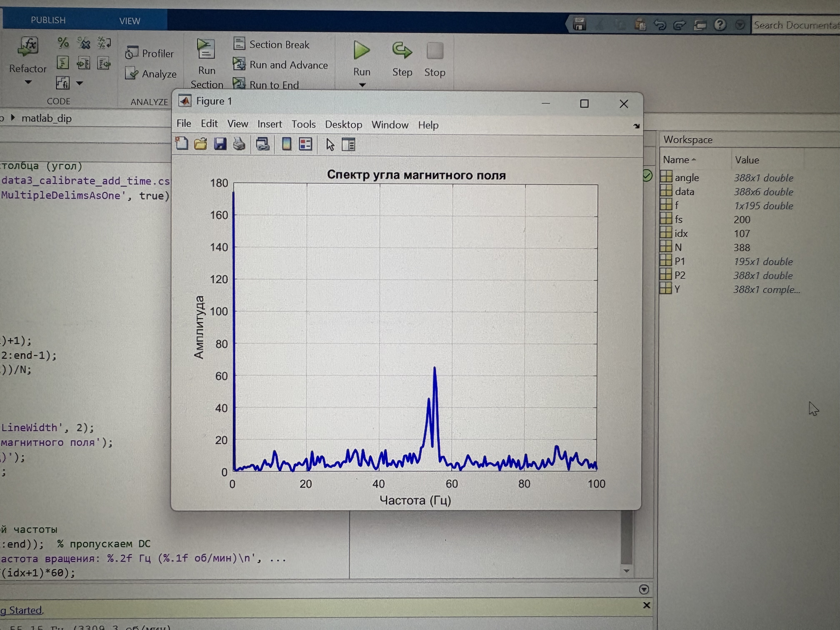Switch to the PUBLISH ribbon tab
The image size is (840, 630).
pos(48,20)
